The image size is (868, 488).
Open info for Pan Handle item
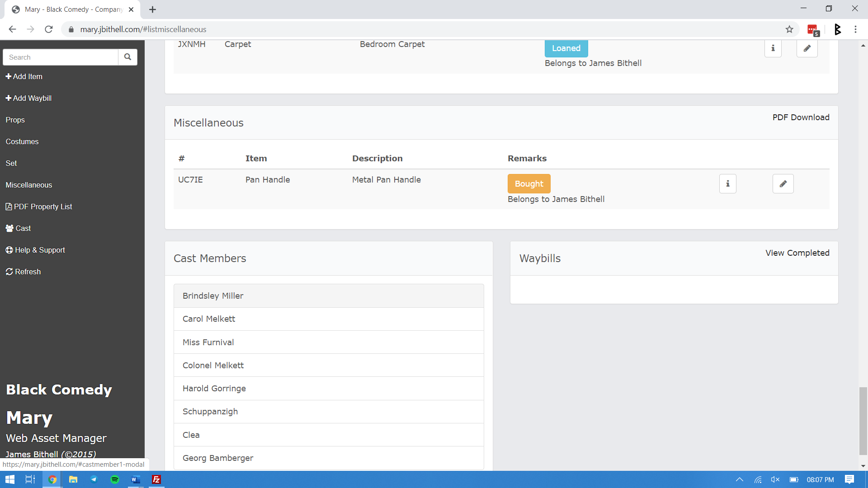pos(727,184)
